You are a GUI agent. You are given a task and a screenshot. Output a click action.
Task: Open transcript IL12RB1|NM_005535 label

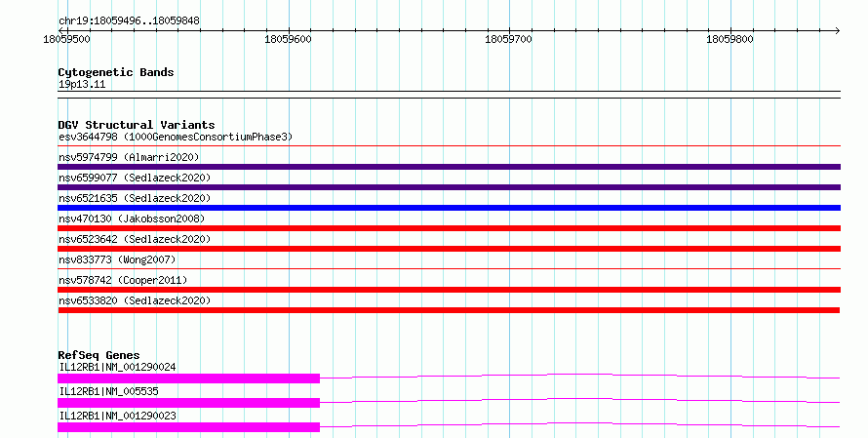click(x=108, y=391)
